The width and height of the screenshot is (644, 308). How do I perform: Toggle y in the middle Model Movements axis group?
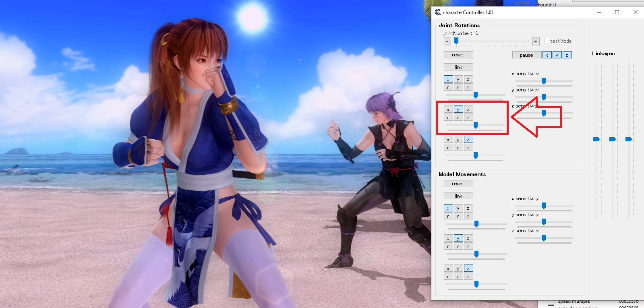coord(458,238)
